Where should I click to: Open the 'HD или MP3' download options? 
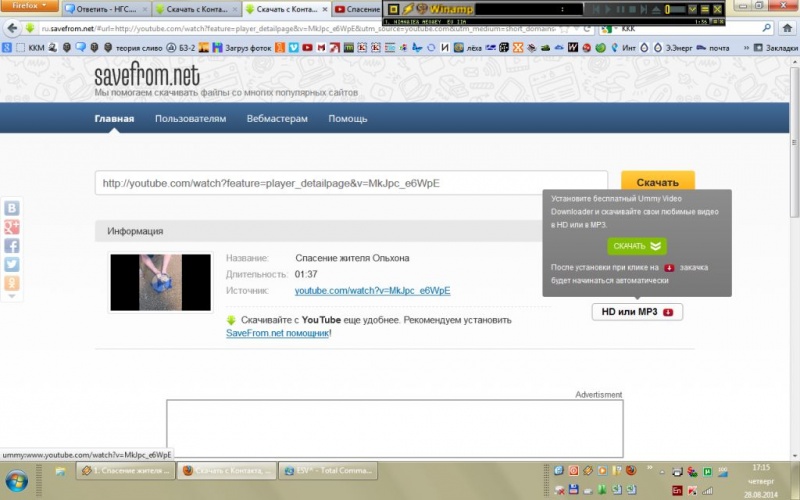pyautogui.click(x=637, y=312)
